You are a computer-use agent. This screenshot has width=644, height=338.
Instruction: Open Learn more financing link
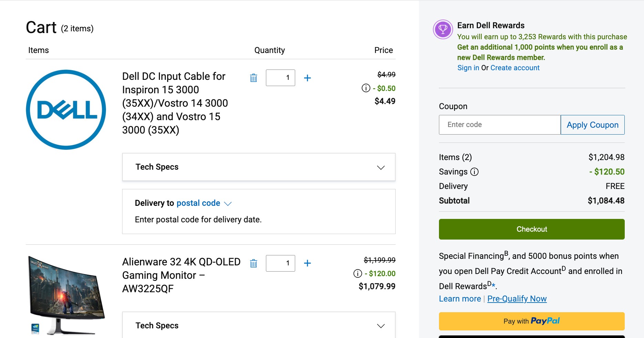(460, 299)
